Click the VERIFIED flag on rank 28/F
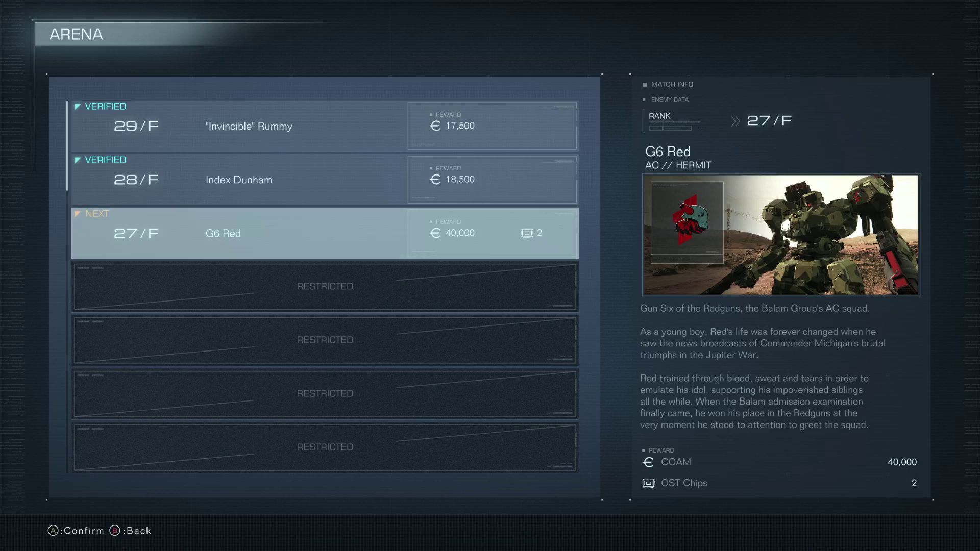 (x=101, y=160)
